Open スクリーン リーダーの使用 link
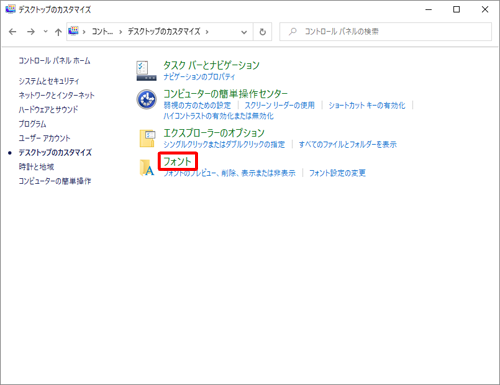This screenshot has height=385, width=500. 280,105
